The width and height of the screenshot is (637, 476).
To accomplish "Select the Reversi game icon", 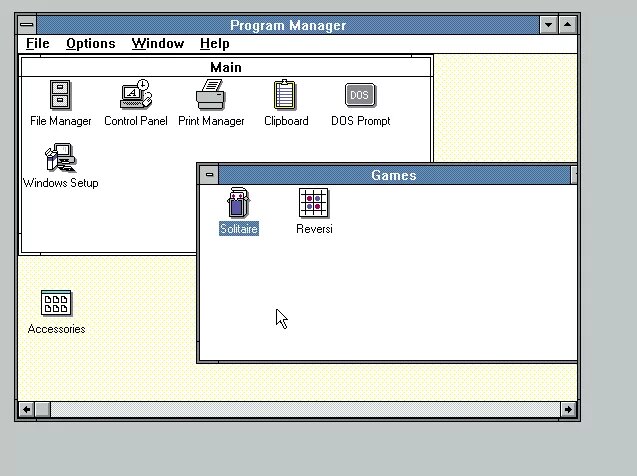I will coord(314,203).
